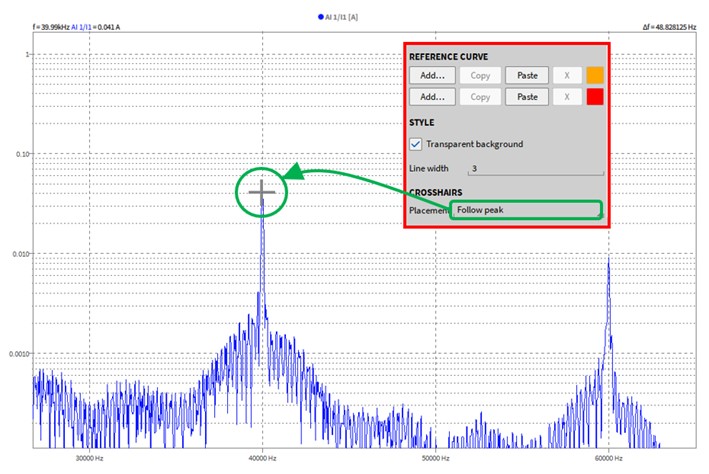Toggle the Transparent background checkbox
The height and width of the screenshot is (474, 709).
pyautogui.click(x=416, y=144)
